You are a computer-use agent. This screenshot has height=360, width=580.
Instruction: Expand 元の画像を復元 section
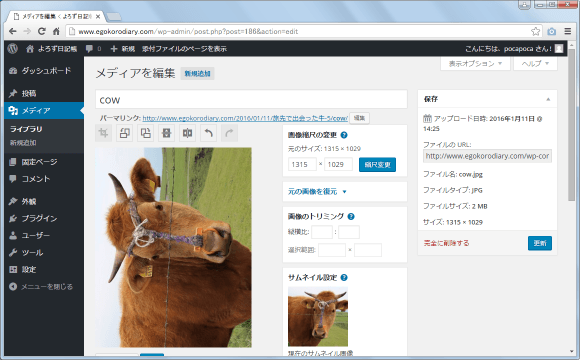pyautogui.click(x=317, y=192)
